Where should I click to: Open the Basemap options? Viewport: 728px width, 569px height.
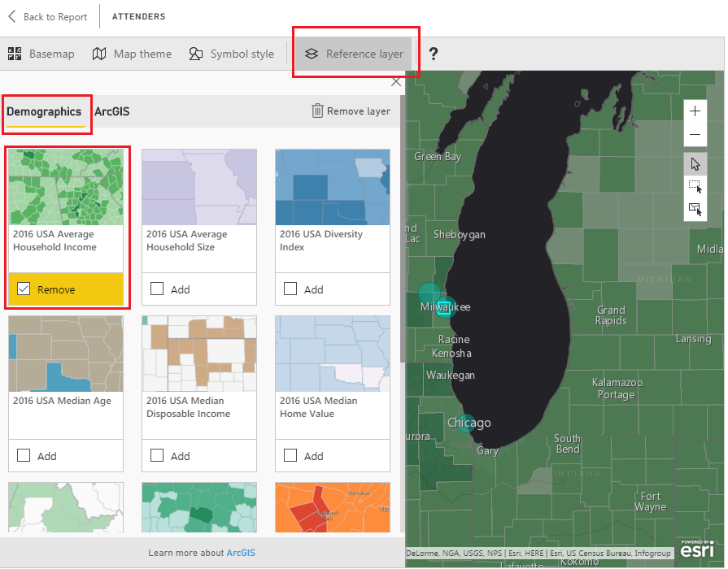(41, 54)
